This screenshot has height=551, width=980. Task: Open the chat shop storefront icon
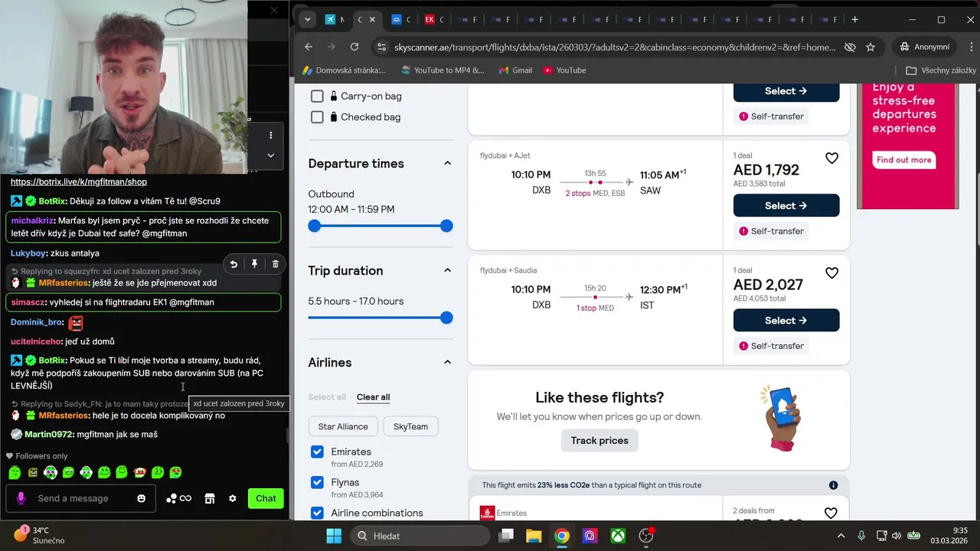[x=209, y=498]
